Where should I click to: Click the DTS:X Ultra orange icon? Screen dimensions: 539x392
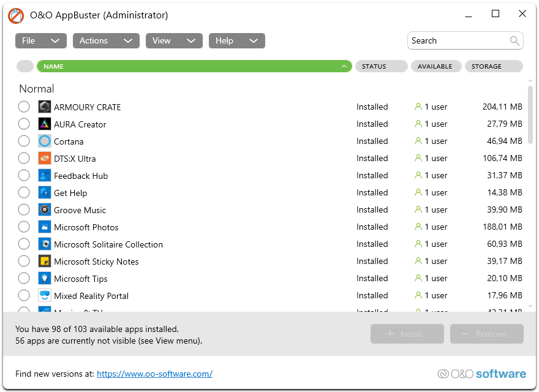point(44,158)
